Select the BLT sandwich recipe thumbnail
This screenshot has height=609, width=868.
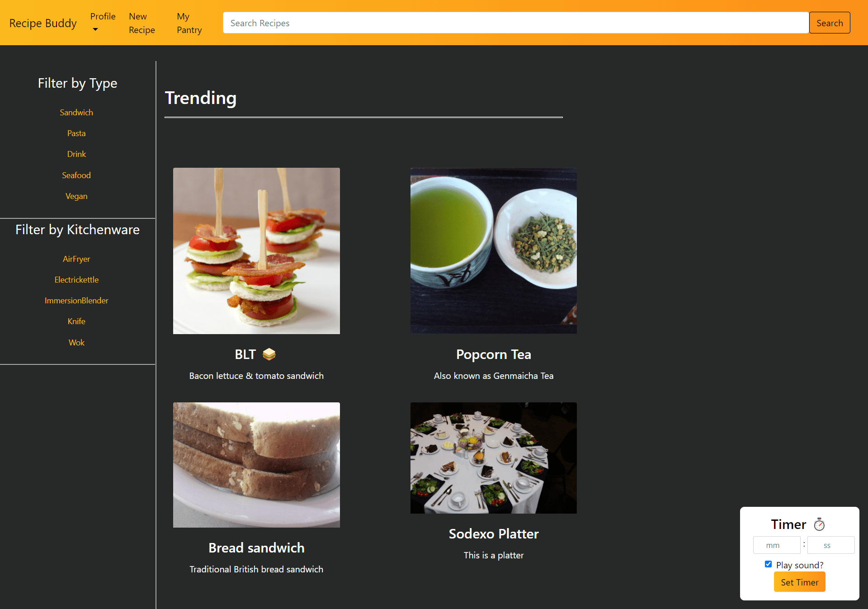[x=257, y=251]
